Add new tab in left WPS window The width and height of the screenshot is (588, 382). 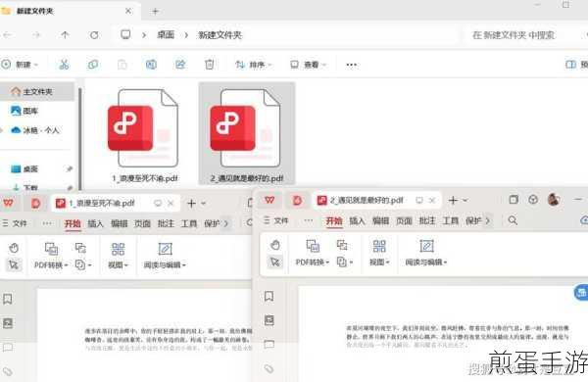(x=192, y=203)
